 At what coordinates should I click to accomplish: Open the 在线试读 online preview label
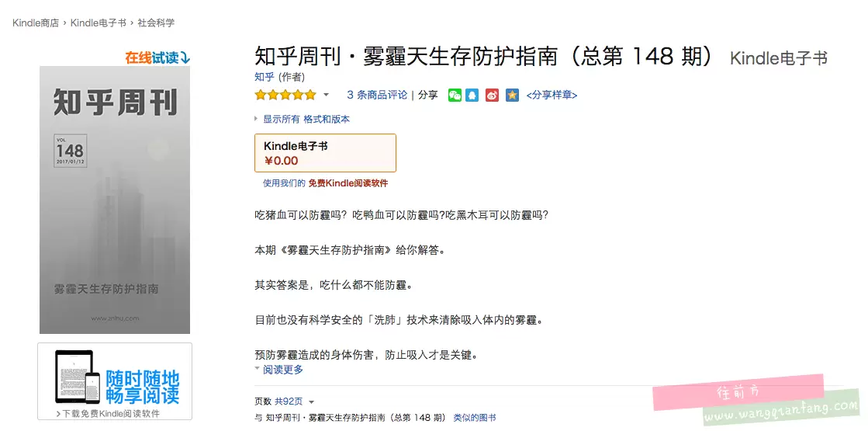157,57
